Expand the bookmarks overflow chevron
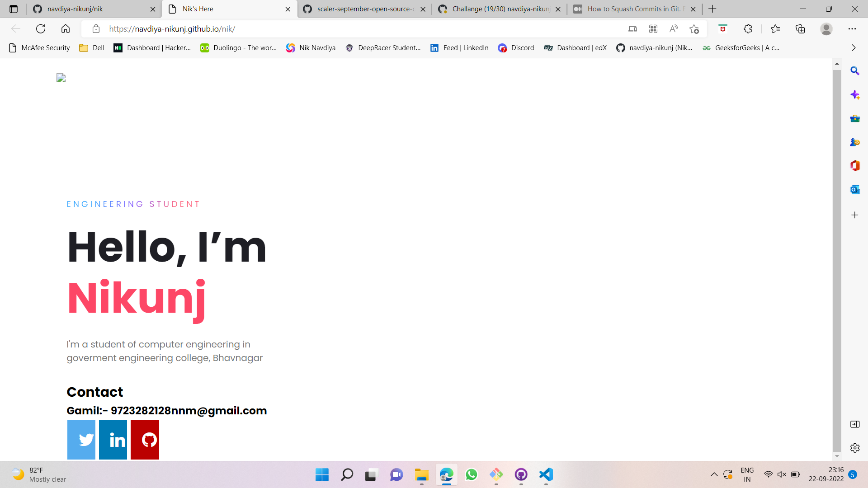Screen dimensions: 868x488 pyautogui.click(x=853, y=48)
